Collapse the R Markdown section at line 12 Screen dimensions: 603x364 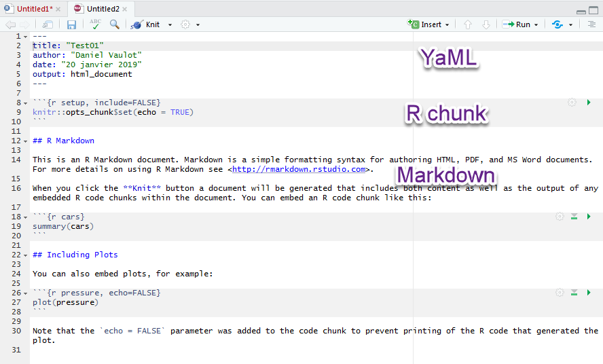(x=25, y=141)
